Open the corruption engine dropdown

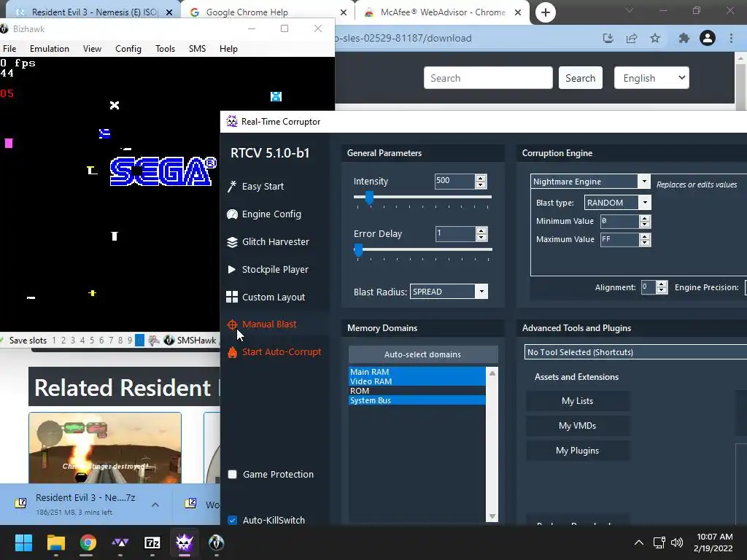tap(644, 182)
